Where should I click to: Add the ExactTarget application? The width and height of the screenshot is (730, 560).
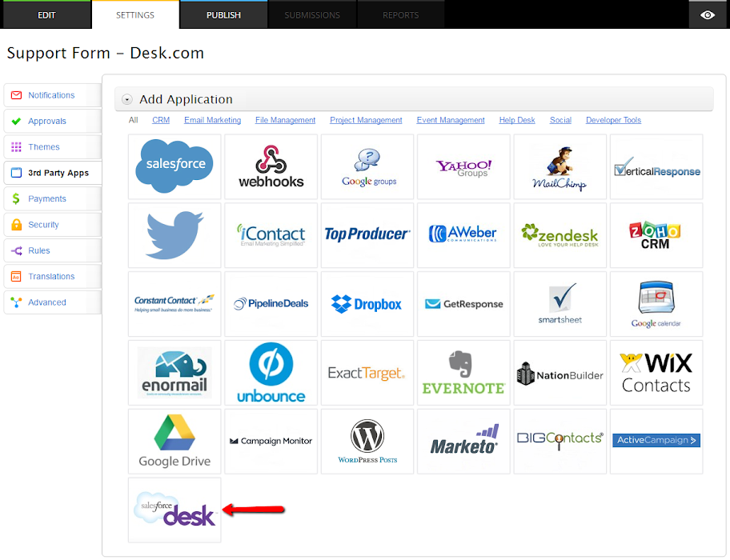point(367,373)
